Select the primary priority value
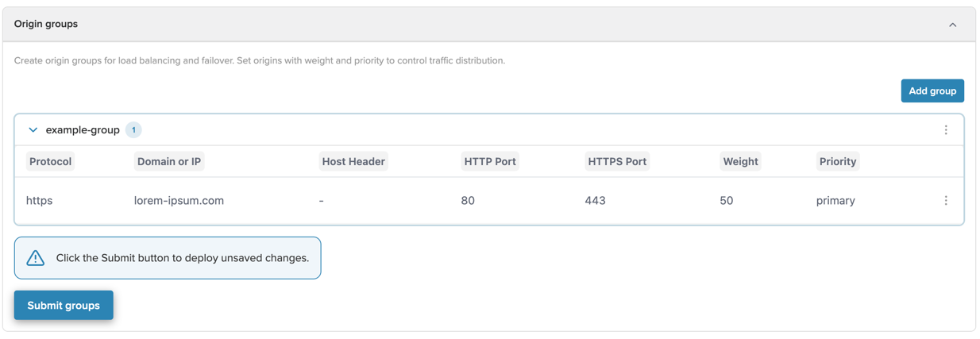The height and width of the screenshot is (339, 980). point(835,201)
